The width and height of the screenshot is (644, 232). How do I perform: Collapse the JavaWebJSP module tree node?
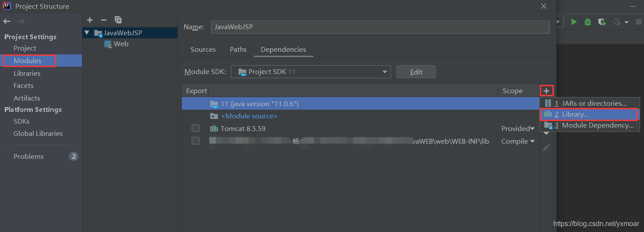87,33
